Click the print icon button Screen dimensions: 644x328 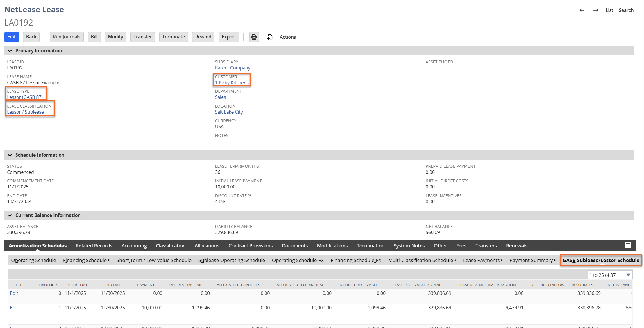point(254,37)
